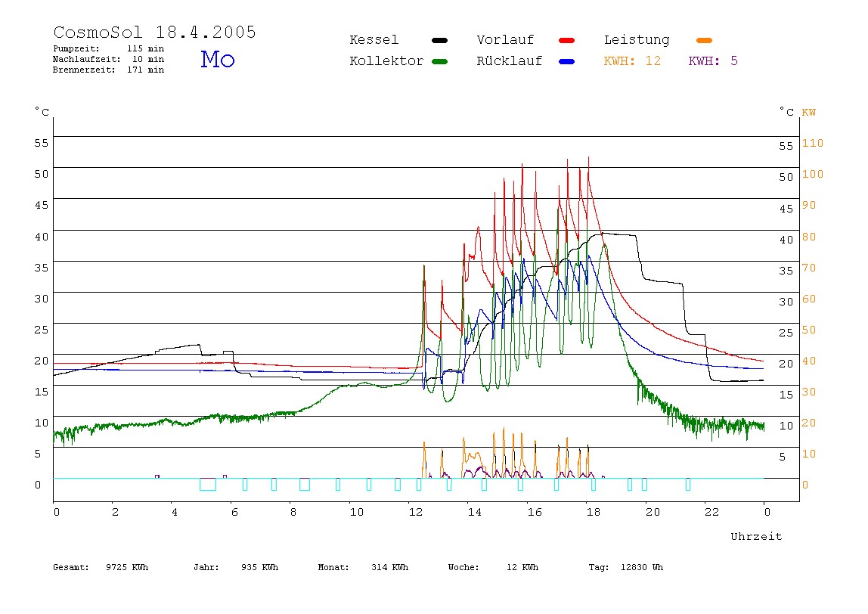This screenshot has width=868, height=614.
Task: Select the orange "80" KW scale value
Action: click(x=809, y=237)
